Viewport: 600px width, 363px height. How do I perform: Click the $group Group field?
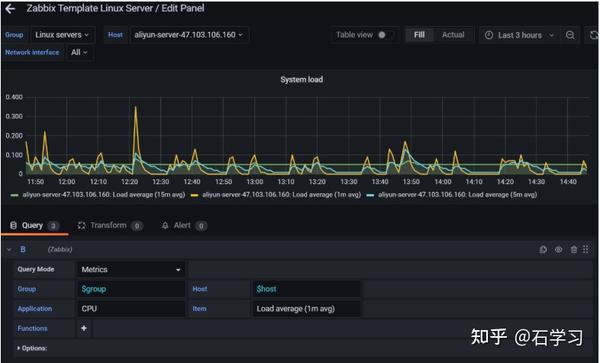[131, 289]
